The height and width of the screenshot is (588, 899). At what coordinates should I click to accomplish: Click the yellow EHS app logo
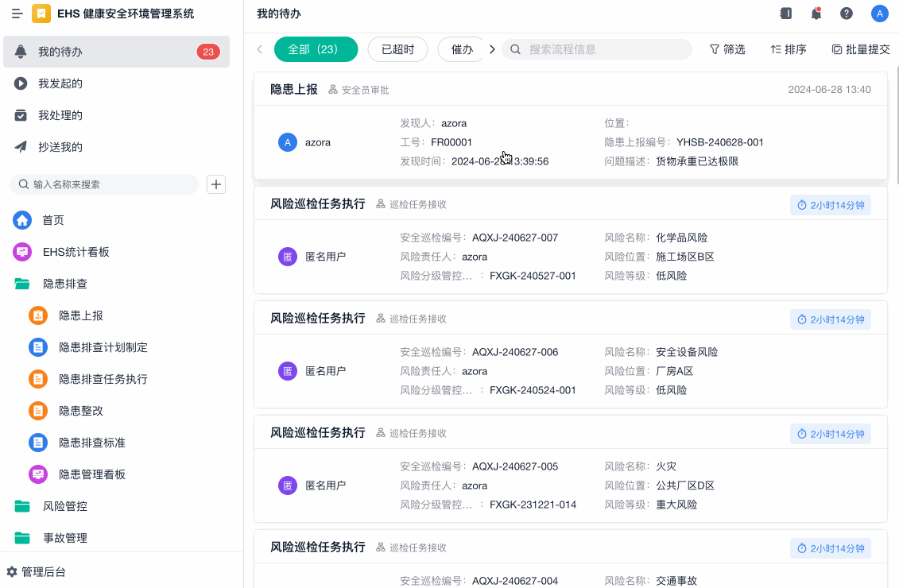(x=41, y=14)
